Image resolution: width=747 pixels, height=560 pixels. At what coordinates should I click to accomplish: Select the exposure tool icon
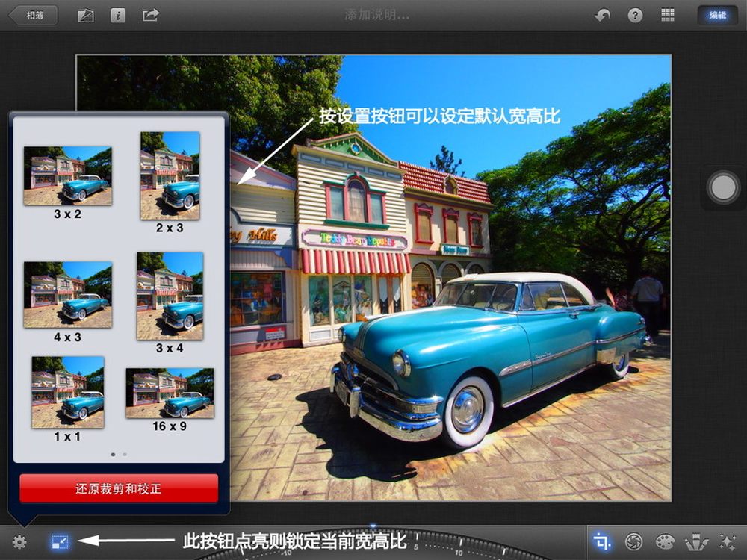pos(634,542)
